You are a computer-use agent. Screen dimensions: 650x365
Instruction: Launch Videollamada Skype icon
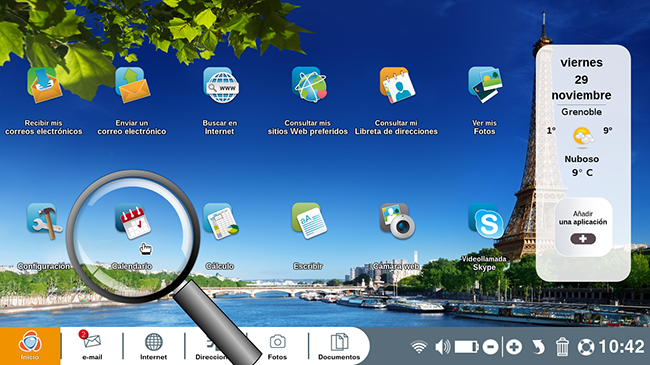tap(485, 221)
